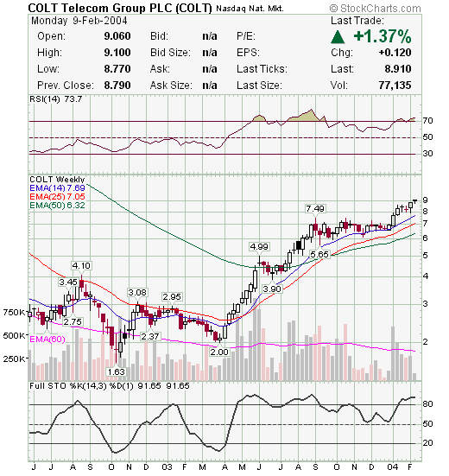
Task: Click the 1.63 price low annotation
Action: (117, 371)
